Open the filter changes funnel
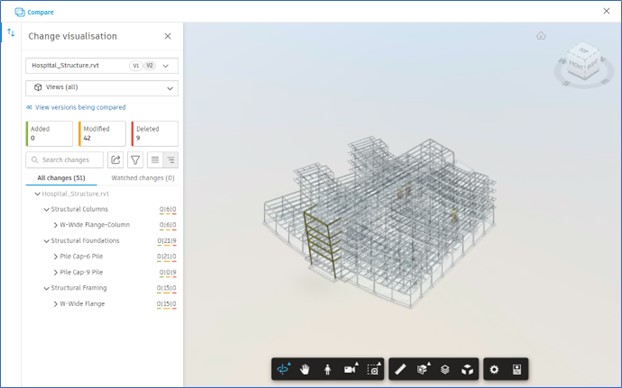622x388 pixels. click(x=135, y=160)
